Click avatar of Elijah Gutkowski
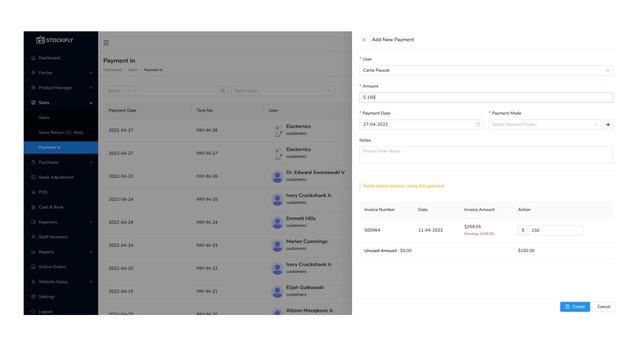The image size is (640, 360). [277, 291]
